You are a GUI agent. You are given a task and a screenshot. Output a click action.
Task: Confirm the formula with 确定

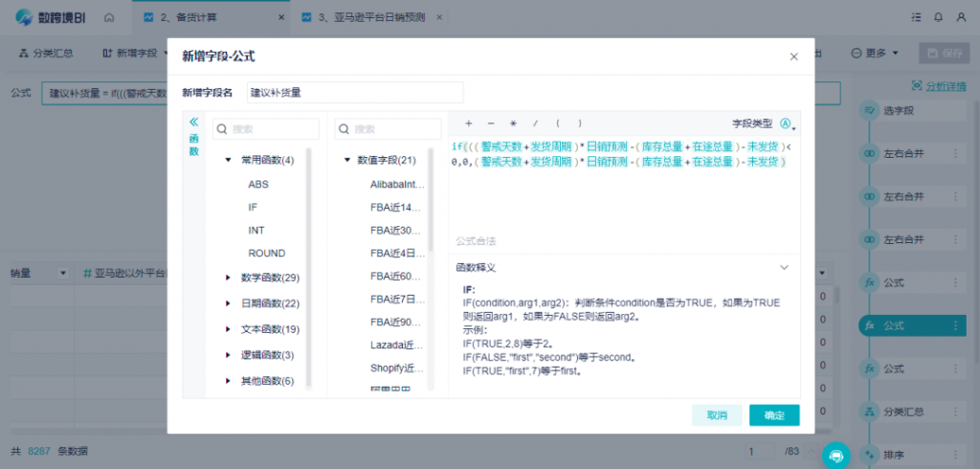pos(774,415)
